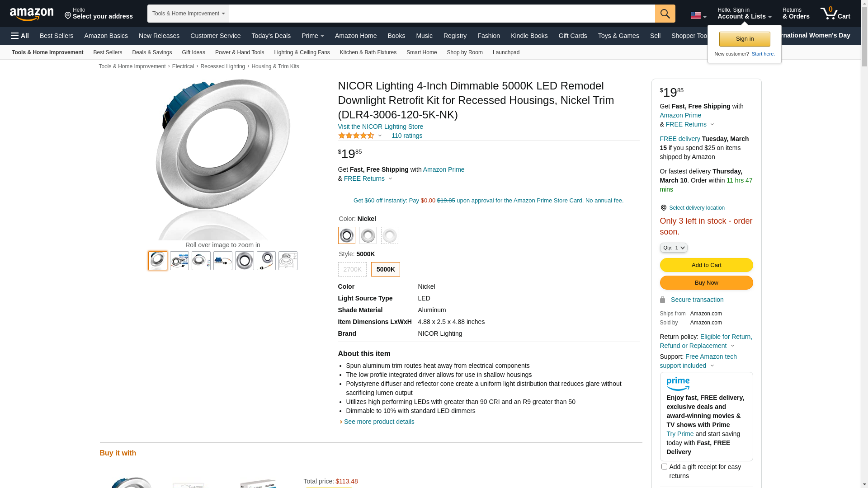Click the Select delivery location pin
Image resolution: width=868 pixels, height=488 pixels.
(x=663, y=208)
